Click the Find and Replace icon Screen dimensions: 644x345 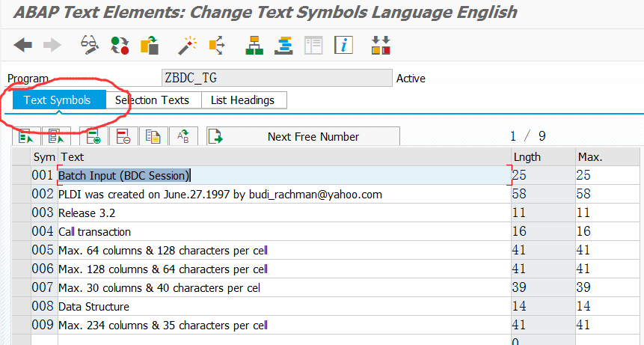coord(183,137)
